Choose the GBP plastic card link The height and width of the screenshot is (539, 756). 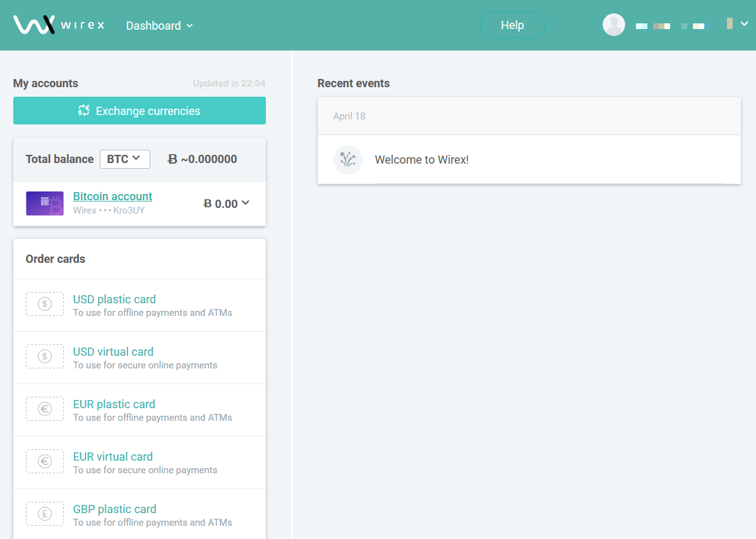tap(114, 509)
